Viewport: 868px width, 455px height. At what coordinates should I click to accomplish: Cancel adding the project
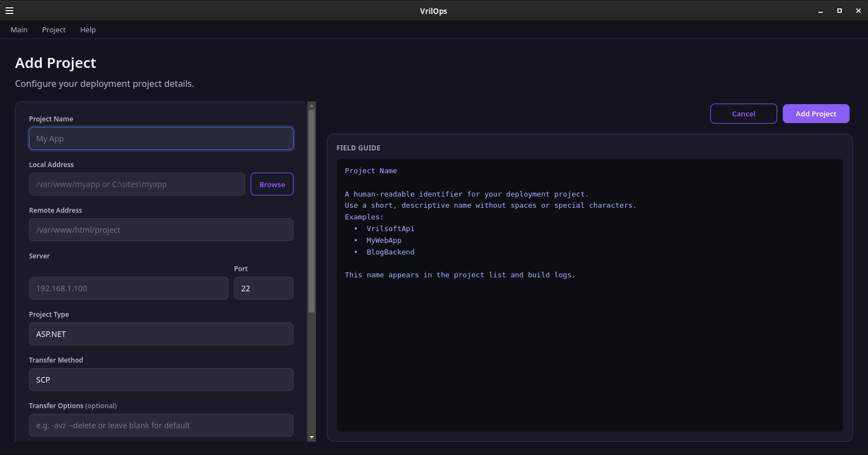(744, 114)
